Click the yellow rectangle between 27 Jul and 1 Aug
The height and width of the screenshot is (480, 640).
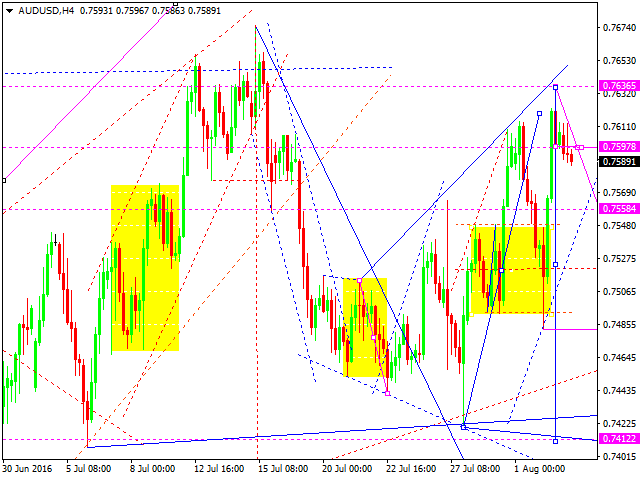511,269
